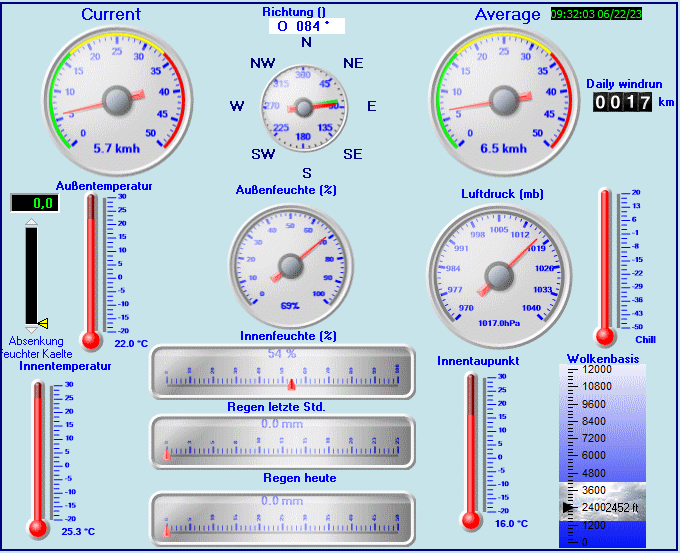
Task: Click the Average heading label
Action: (507, 15)
